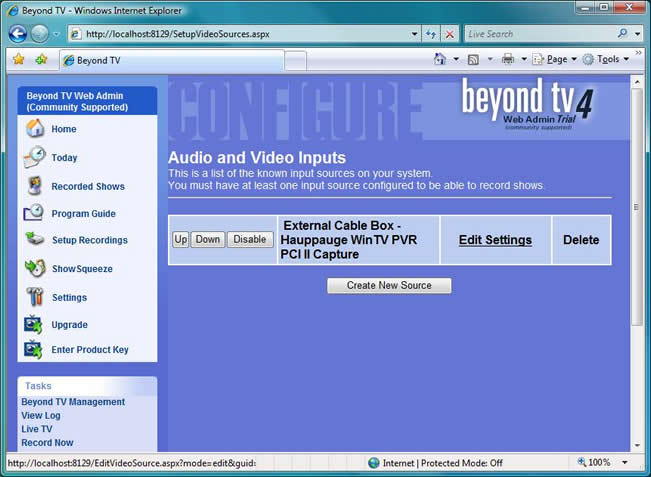Click the RSS feeds icon

tap(473, 60)
